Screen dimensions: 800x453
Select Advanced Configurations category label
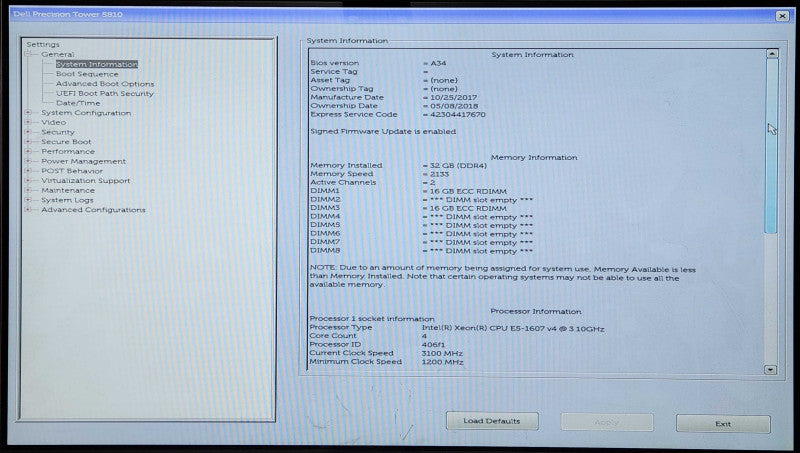point(93,210)
